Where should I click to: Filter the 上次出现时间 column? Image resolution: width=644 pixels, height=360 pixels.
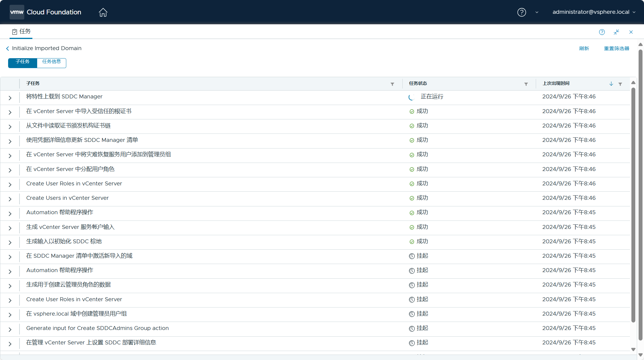(620, 84)
